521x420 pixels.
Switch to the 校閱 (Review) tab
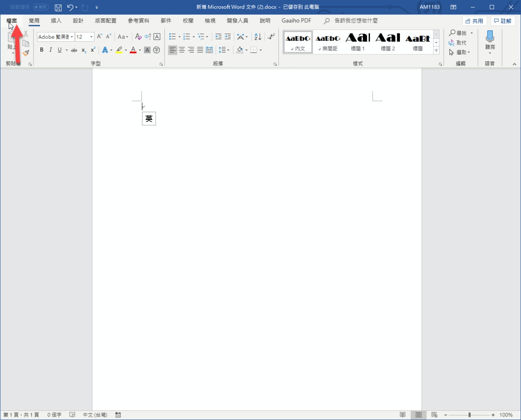coord(188,21)
